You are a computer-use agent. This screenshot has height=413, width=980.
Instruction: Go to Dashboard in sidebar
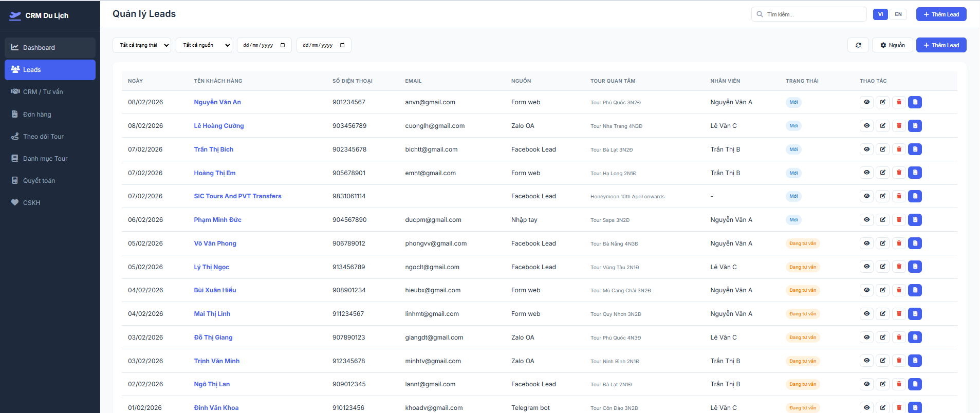(x=50, y=48)
